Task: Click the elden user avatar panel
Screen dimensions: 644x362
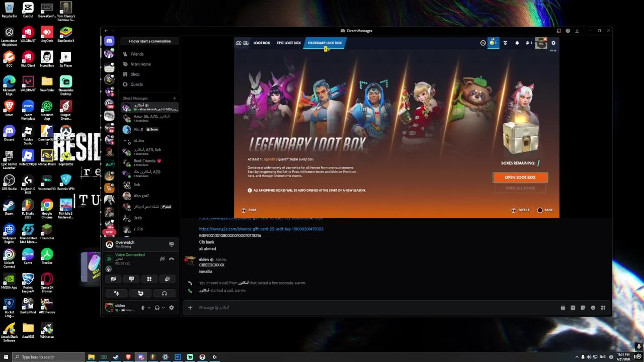Action: [121, 307]
